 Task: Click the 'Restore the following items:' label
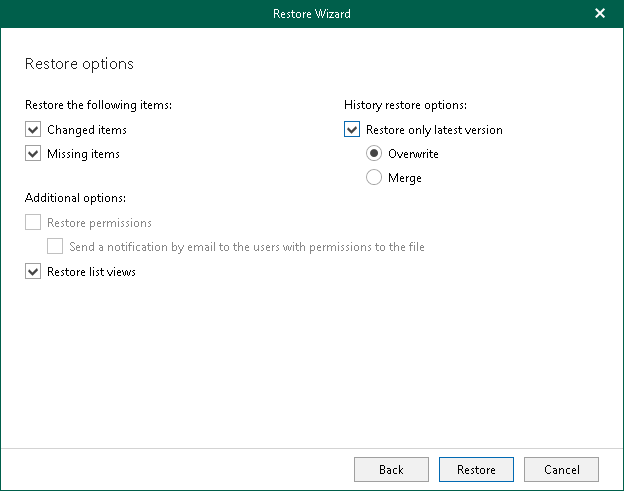coord(98,104)
